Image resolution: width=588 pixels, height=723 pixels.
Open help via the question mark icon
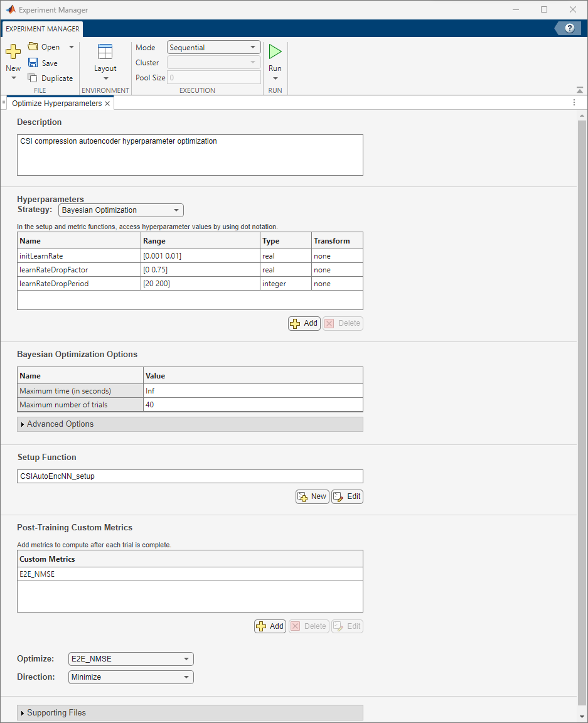[569, 28]
